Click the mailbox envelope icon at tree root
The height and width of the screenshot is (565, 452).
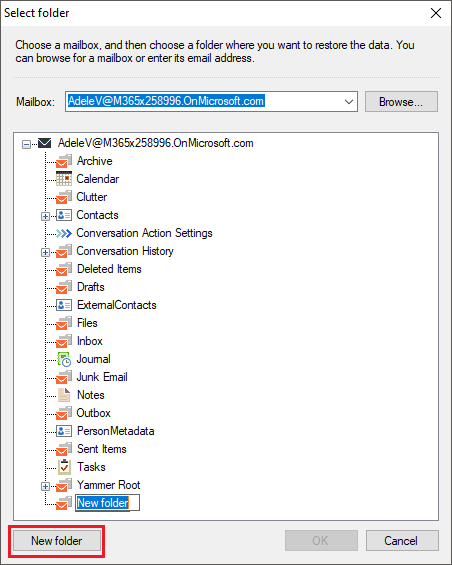coord(45,143)
